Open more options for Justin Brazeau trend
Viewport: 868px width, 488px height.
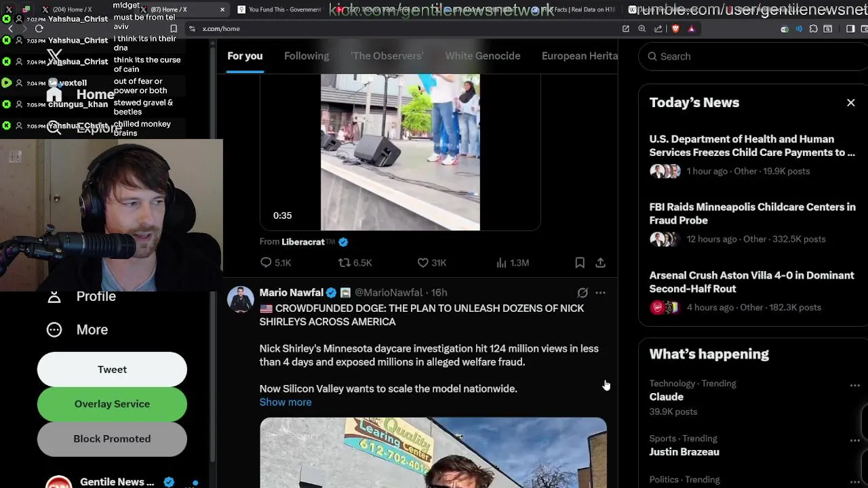pyautogui.click(x=854, y=440)
